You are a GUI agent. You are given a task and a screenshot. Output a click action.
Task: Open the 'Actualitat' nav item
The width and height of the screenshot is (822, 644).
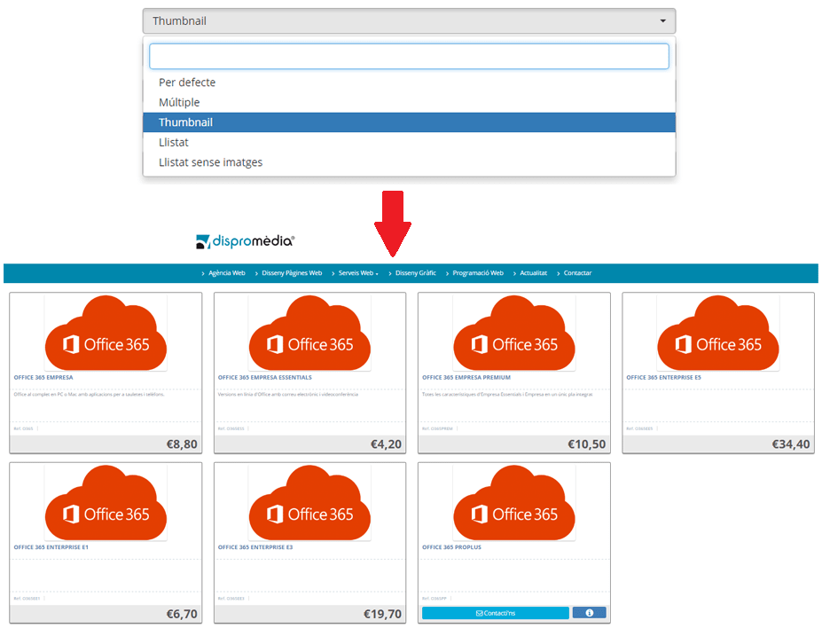533,272
